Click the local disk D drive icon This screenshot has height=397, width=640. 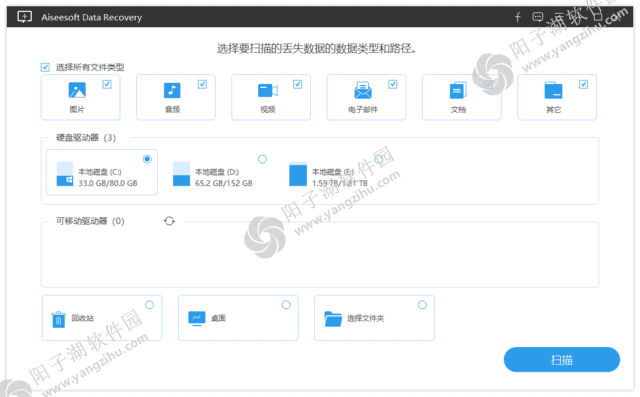click(x=181, y=174)
